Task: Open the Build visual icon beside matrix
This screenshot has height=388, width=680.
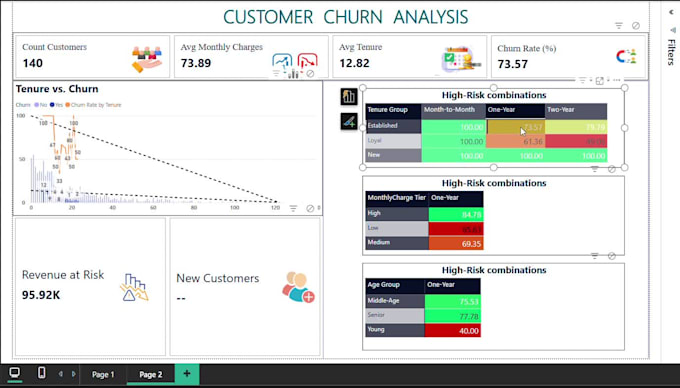Action: (349, 96)
